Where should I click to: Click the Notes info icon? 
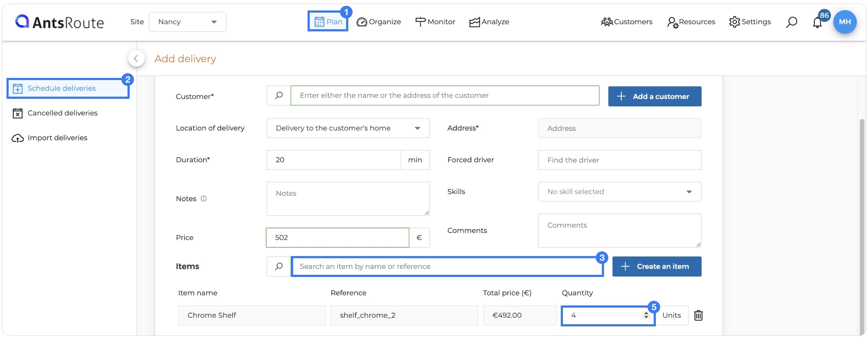203,199
